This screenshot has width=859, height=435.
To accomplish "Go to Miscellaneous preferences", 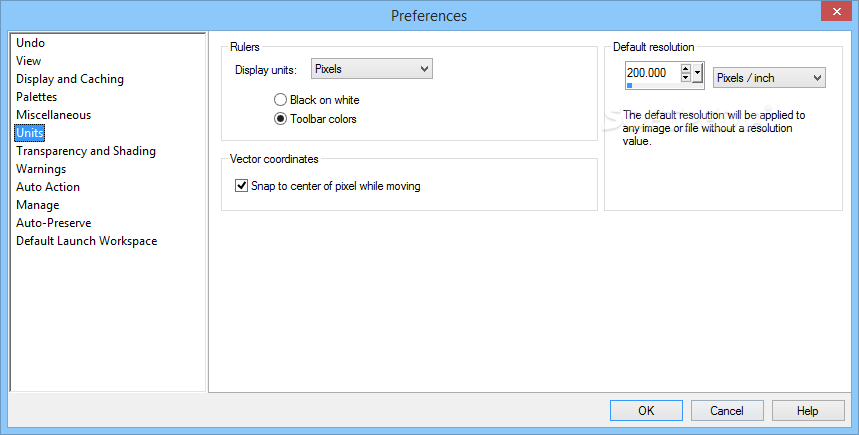I will (53, 115).
